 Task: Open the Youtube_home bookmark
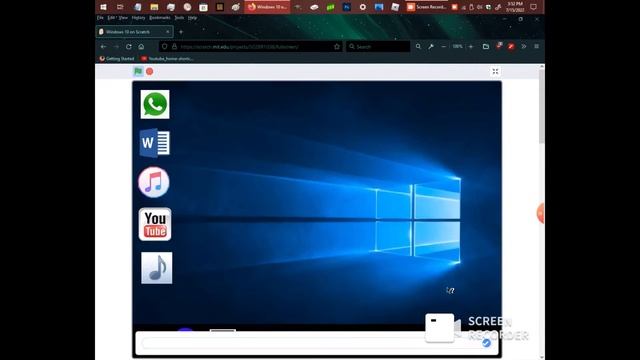pos(167,59)
